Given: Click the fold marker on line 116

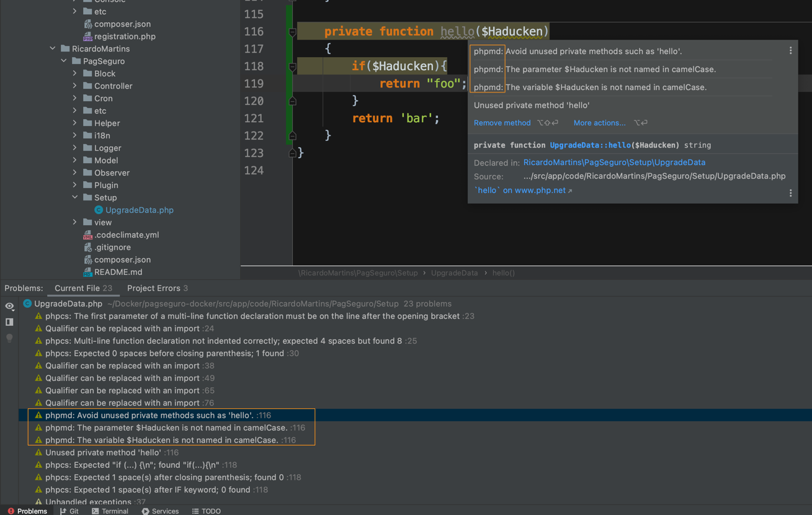Looking at the screenshot, I should [x=292, y=32].
